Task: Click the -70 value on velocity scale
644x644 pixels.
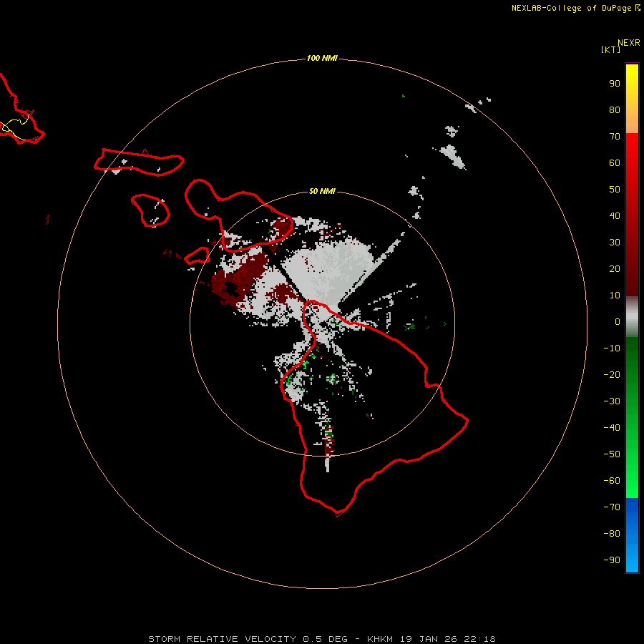Action: coord(612,507)
